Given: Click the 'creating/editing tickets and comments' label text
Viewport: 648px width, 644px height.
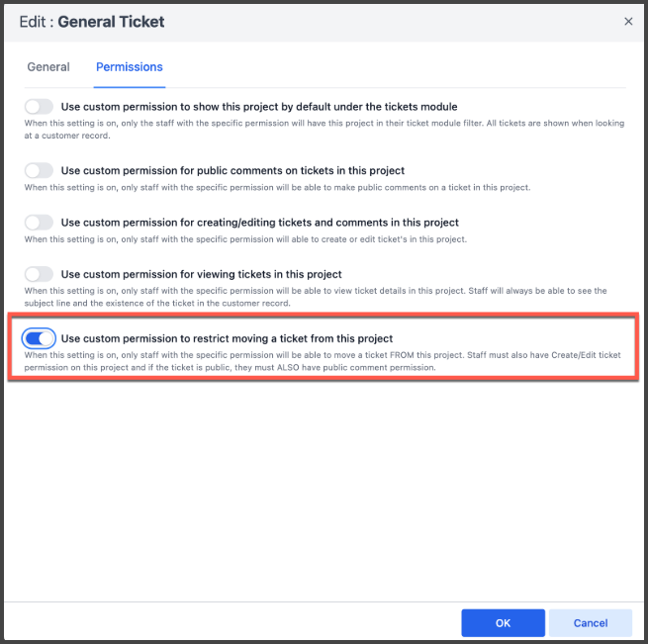Looking at the screenshot, I should (259, 223).
